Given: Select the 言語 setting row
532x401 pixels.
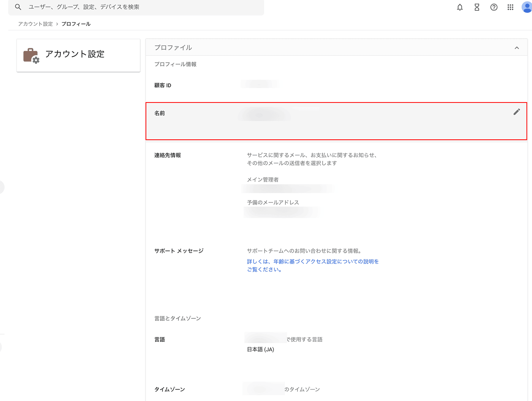Looking at the screenshot, I should 160,339.
